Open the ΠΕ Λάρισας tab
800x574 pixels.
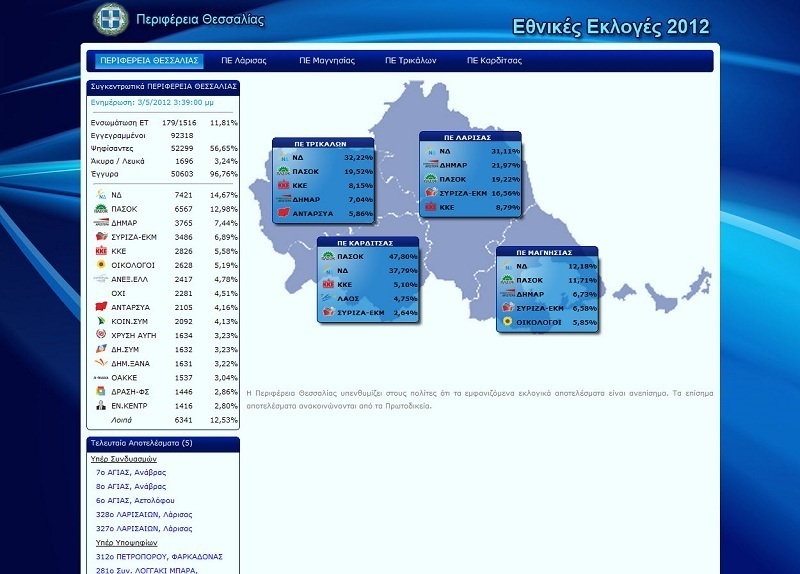point(244,61)
